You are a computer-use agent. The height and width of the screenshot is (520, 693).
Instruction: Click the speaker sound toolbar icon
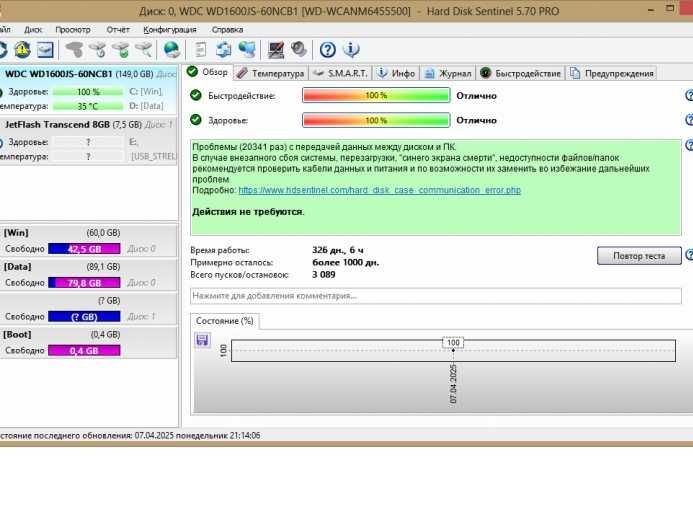point(299,49)
